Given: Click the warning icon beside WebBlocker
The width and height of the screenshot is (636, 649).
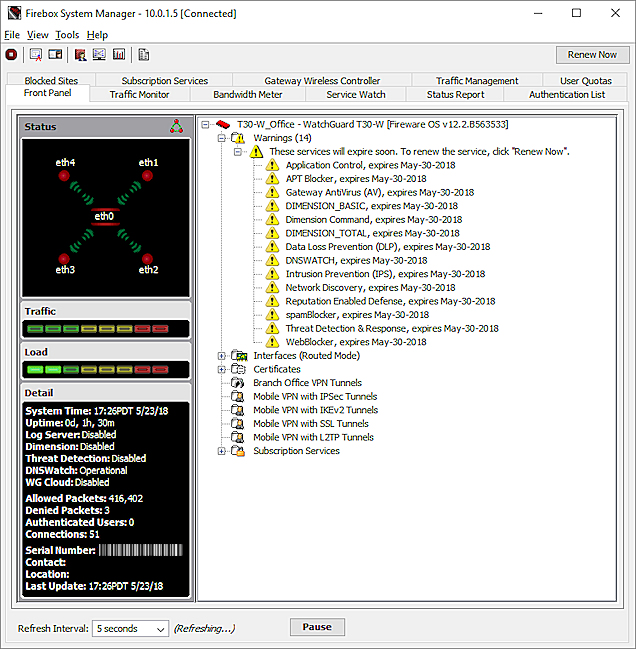Looking at the screenshot, I should 271,342.
